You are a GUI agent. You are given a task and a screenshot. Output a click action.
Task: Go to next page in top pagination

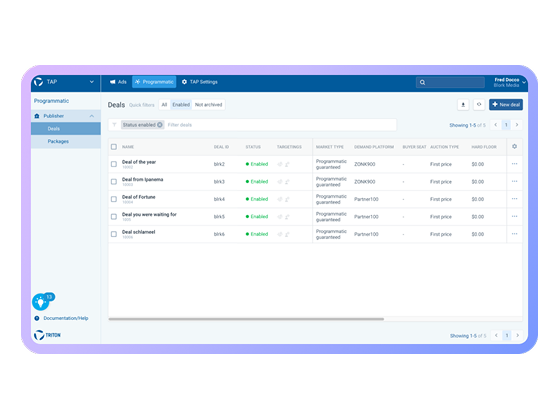pos(516,125)
